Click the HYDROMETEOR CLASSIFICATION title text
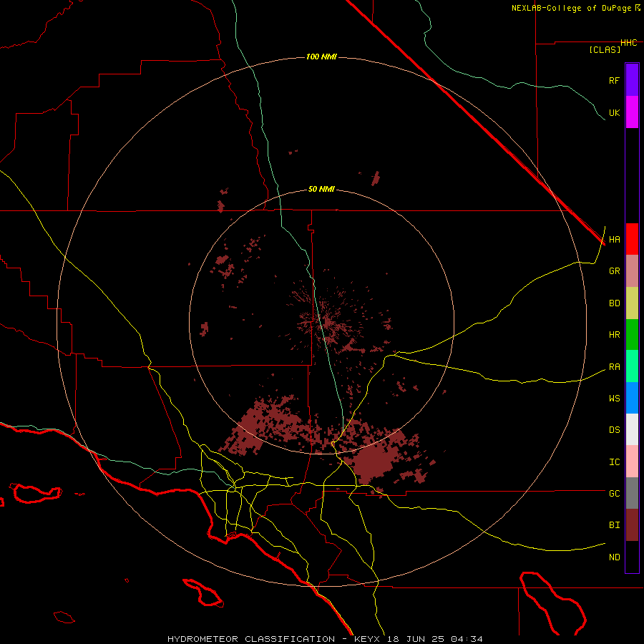The height and width of the screenshot is (644, 644). pos(251,639)
